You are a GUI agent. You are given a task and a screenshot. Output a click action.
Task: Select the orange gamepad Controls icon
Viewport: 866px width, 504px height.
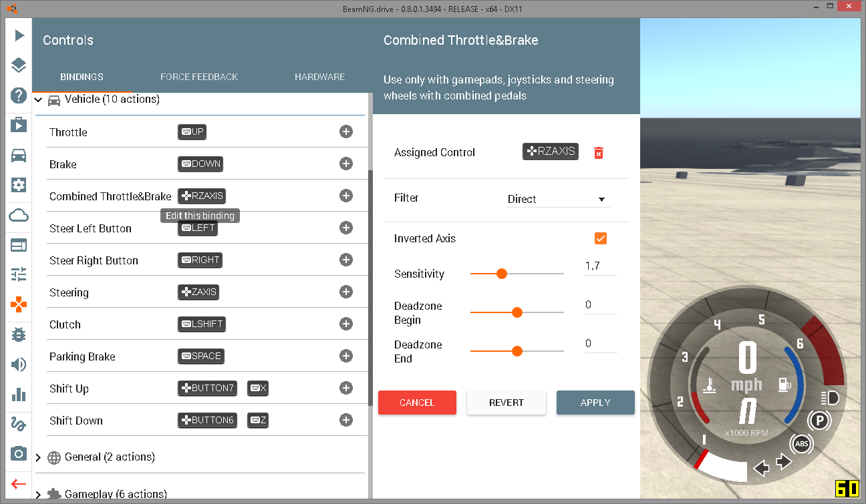tap(19, 304)
